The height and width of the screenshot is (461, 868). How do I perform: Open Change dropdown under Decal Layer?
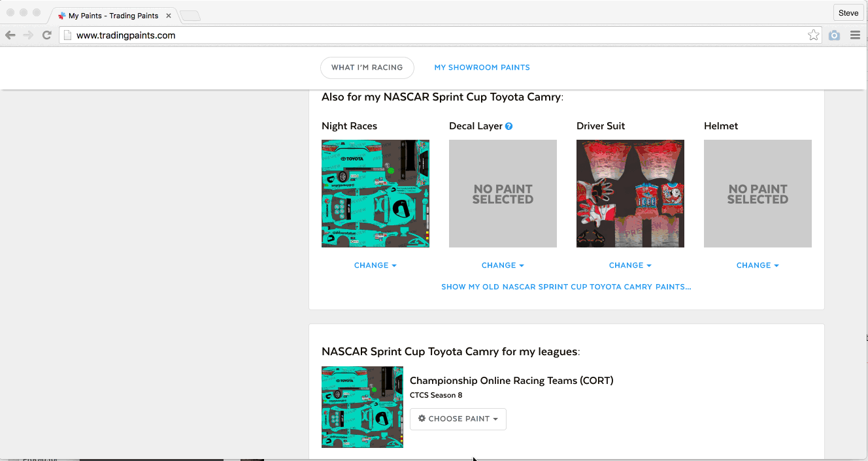(503, 265)
